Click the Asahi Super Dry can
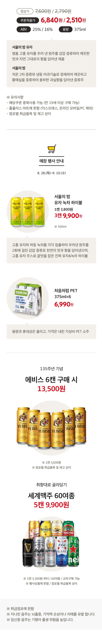The image size is (102, 644). 39,552
